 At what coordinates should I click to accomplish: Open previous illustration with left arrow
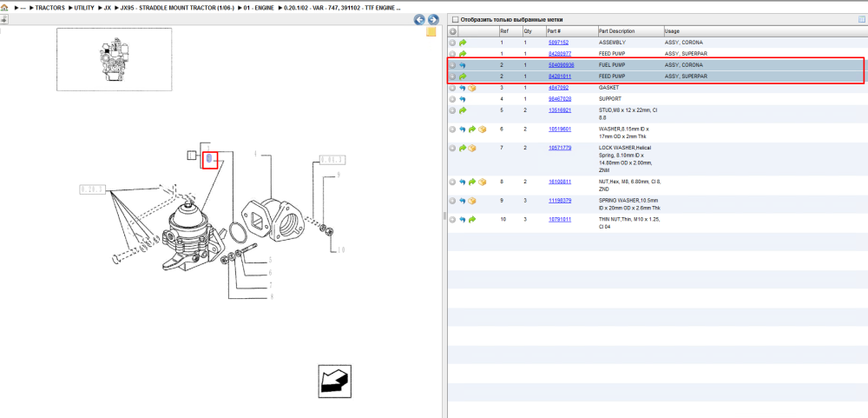tap(419, 20)
